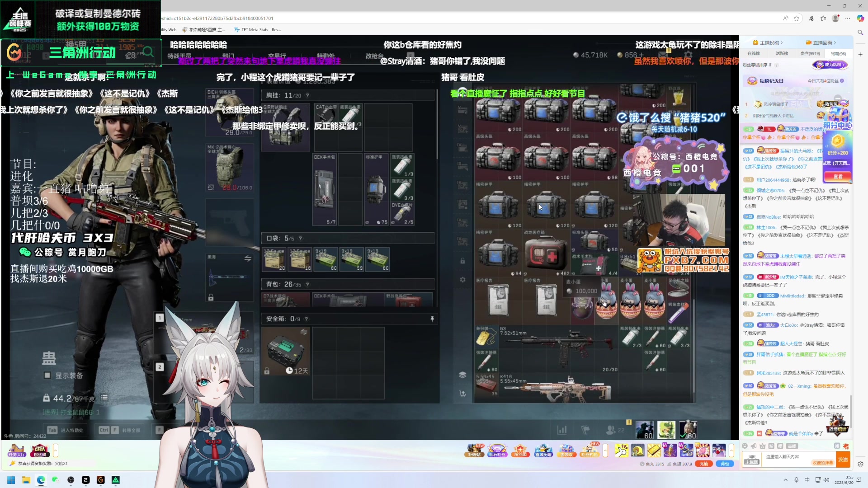
Task: Open 主播投稿 link
Action: click(768, 42)
